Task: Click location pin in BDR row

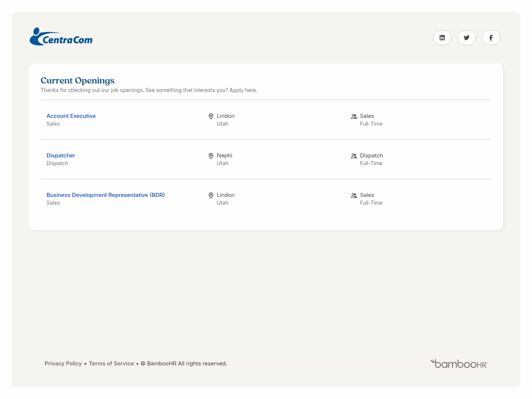Action: point(211,195)
